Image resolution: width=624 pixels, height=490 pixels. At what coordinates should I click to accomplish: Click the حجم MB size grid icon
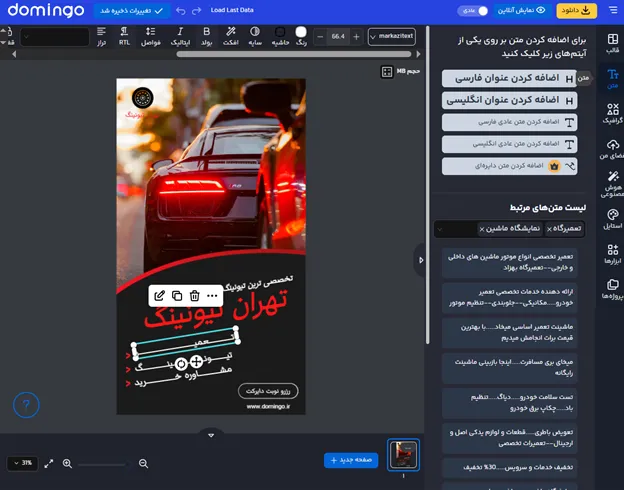pos(386,72)
